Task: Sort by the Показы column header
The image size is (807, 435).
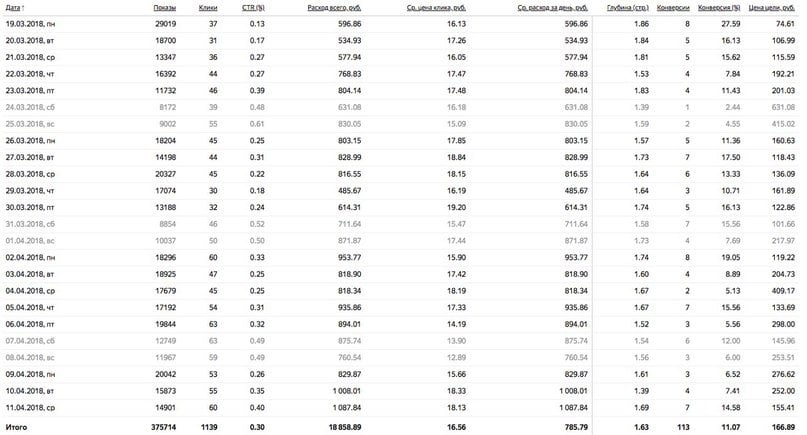Action: (x=165, y=6)
